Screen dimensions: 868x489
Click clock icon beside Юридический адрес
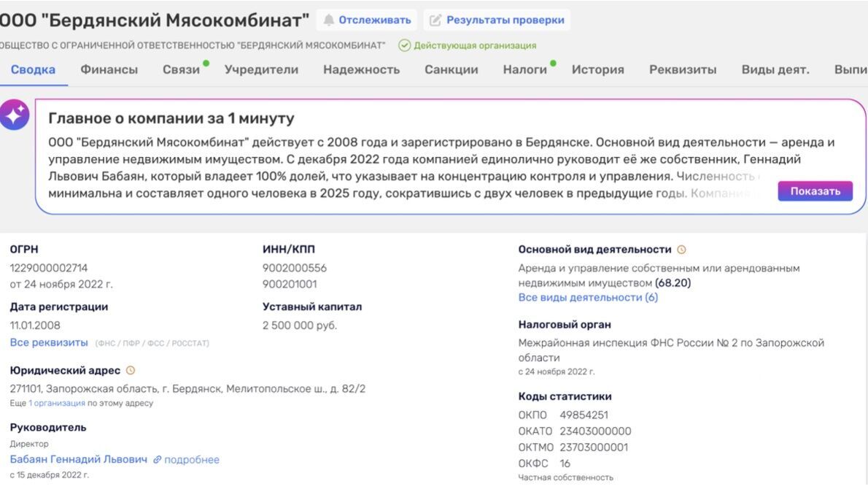click(x=131, y=371)
